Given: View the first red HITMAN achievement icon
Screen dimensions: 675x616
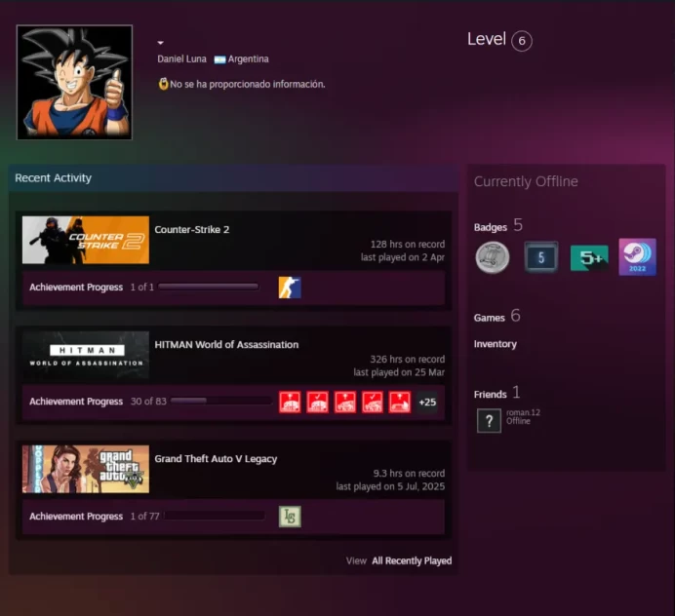Looking at the screenshot, I should (290, 403).
